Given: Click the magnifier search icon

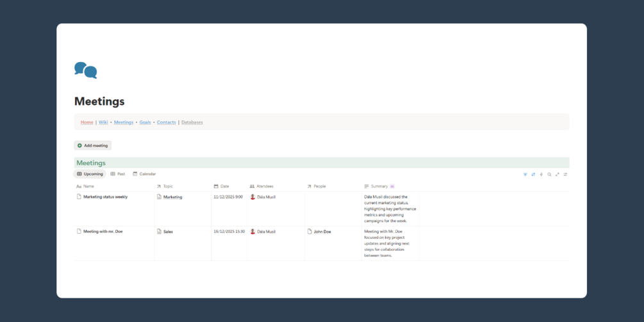Looking at the screenshot, I should (549, 174).
